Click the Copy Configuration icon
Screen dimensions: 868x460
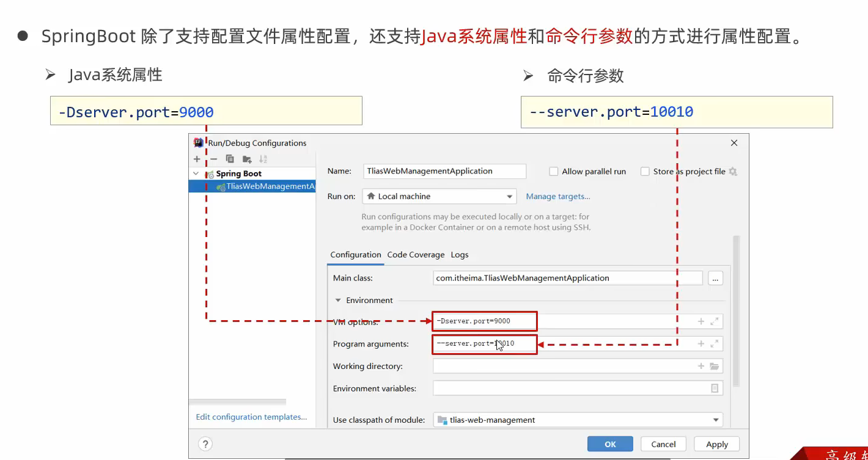pos(230,159)
